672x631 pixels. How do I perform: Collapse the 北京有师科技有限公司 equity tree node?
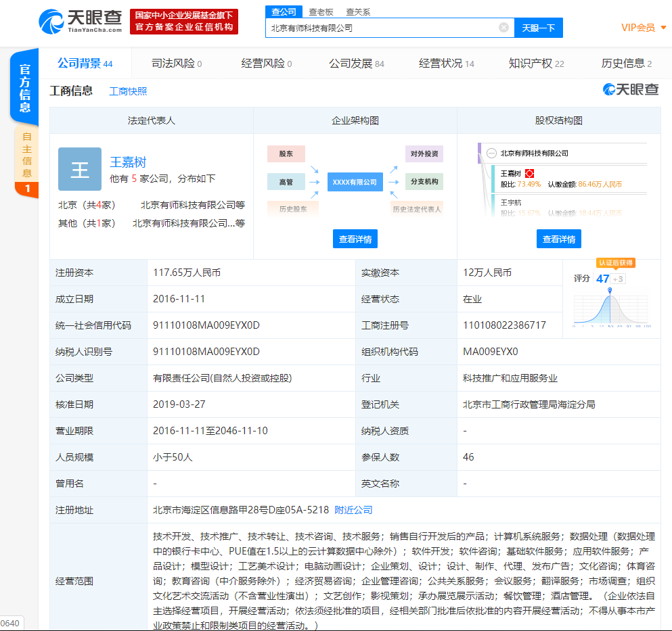coord(491,154)
